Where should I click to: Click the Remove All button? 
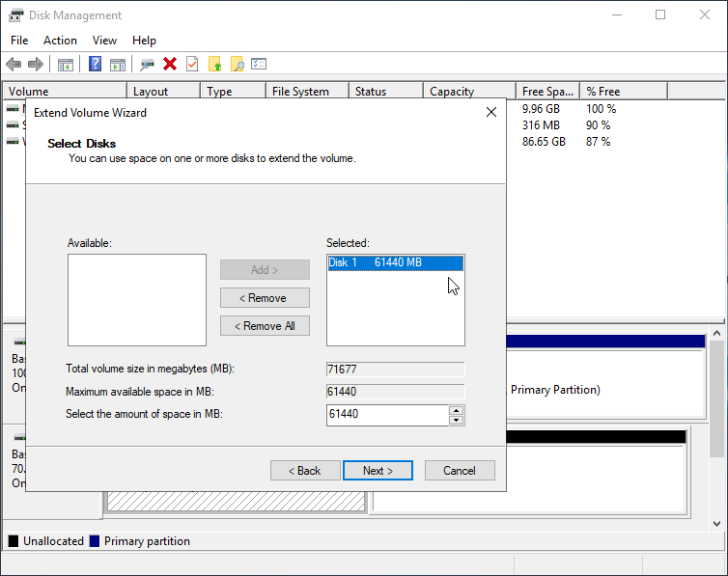265,326
